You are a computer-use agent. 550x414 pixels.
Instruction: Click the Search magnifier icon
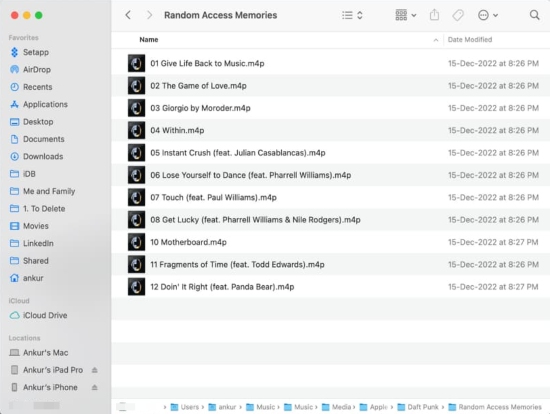[534, 15]
